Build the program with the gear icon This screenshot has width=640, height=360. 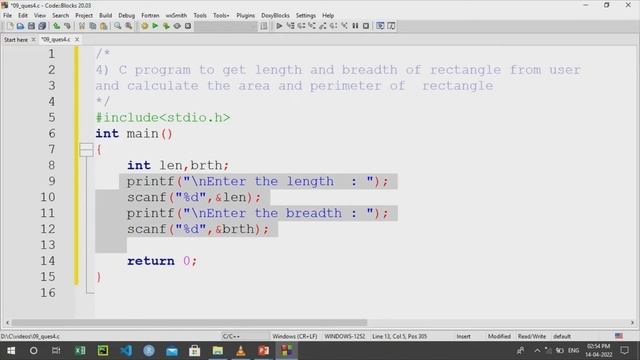(144, 26)
